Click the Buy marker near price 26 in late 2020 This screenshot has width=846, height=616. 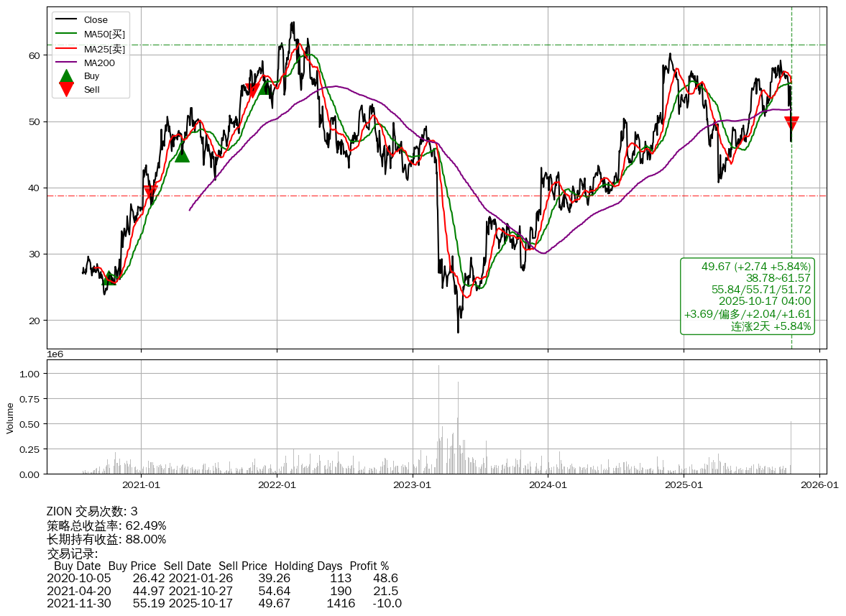point(109,279)
